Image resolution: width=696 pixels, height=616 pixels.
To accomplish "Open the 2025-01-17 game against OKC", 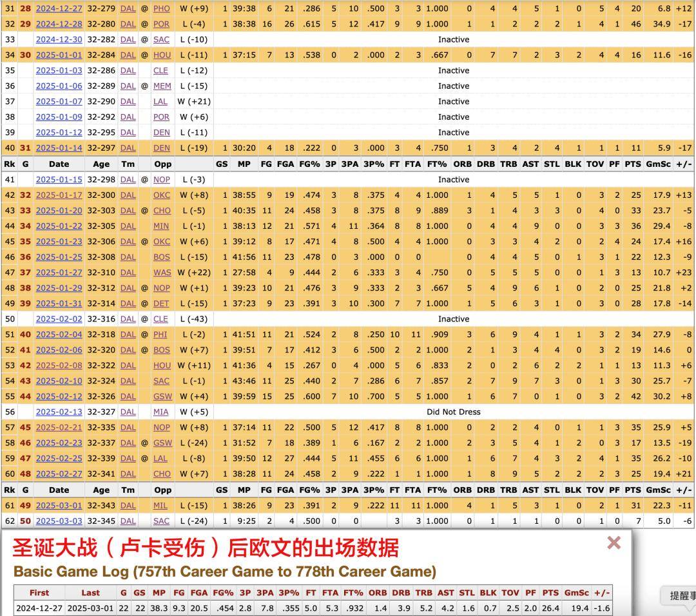I will [58, 195].
